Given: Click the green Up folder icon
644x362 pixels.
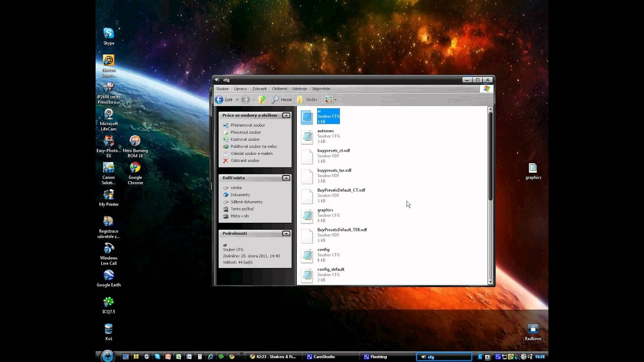Looking at the screenshot, I should (262, 100).
